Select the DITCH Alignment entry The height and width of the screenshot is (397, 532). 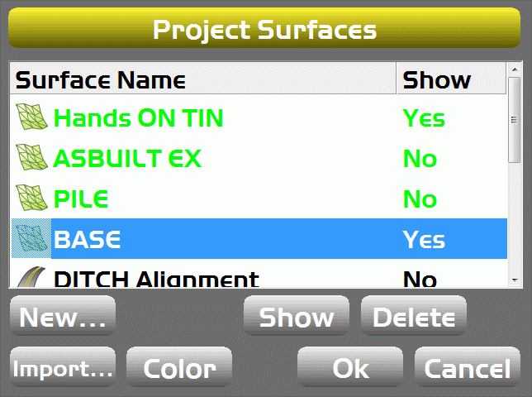pos(156,280)
